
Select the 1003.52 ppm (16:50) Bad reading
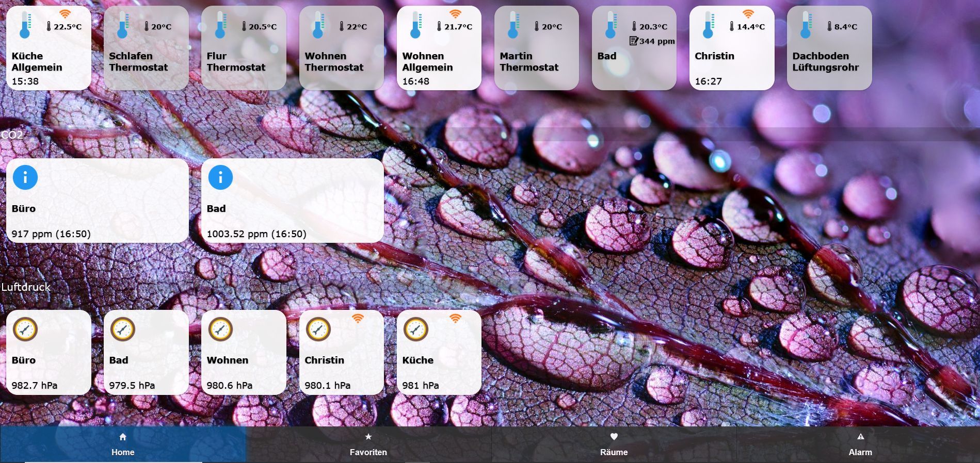(256, 234)
